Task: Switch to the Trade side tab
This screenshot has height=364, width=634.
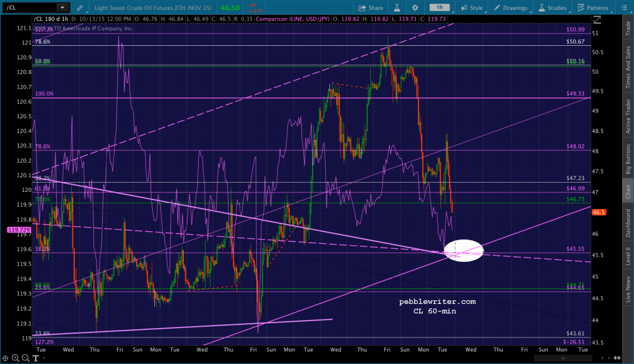Action: (x=628, y=28)
